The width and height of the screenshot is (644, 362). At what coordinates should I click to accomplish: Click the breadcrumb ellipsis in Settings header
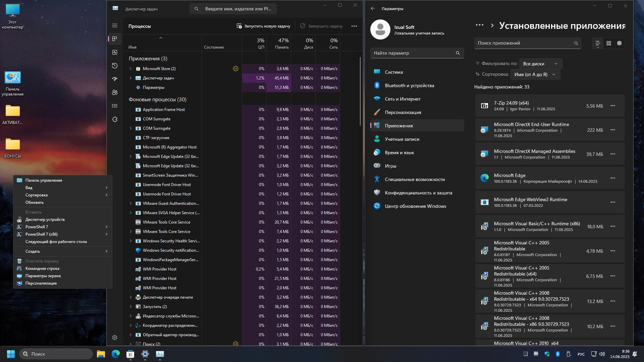[480, 25]
